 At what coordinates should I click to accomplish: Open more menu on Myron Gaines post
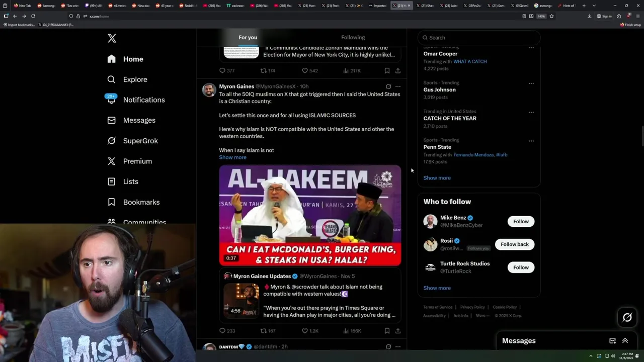pyautogui.click(x=398, y=86)
